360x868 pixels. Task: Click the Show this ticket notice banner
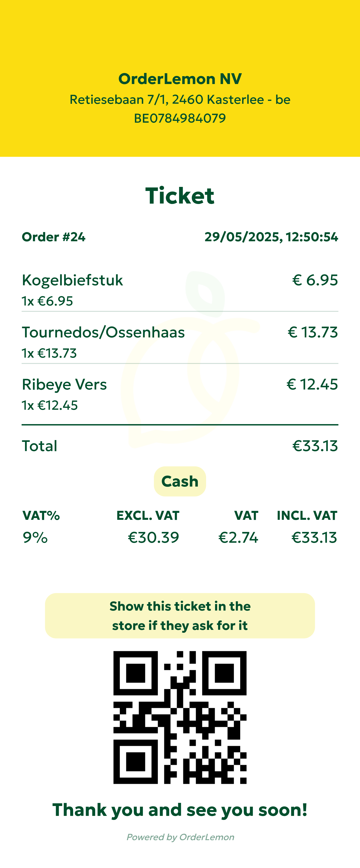point(180,616)
